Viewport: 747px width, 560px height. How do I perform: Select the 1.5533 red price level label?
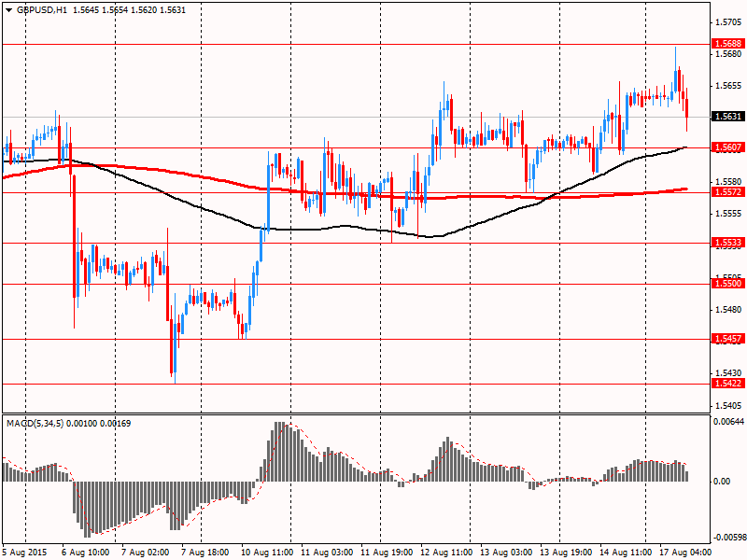pyautogui.click(x=727, y=243)
